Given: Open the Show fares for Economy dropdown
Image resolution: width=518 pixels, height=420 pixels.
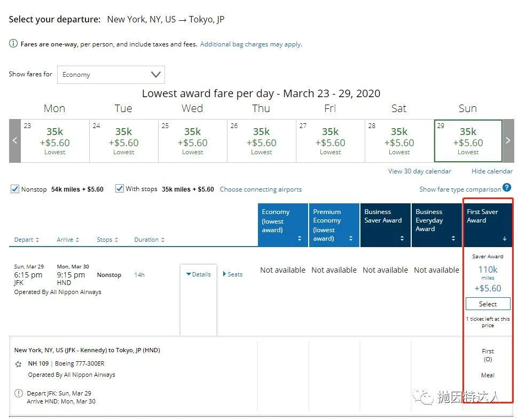Looking at the screenshot, I should pos(111,75).
